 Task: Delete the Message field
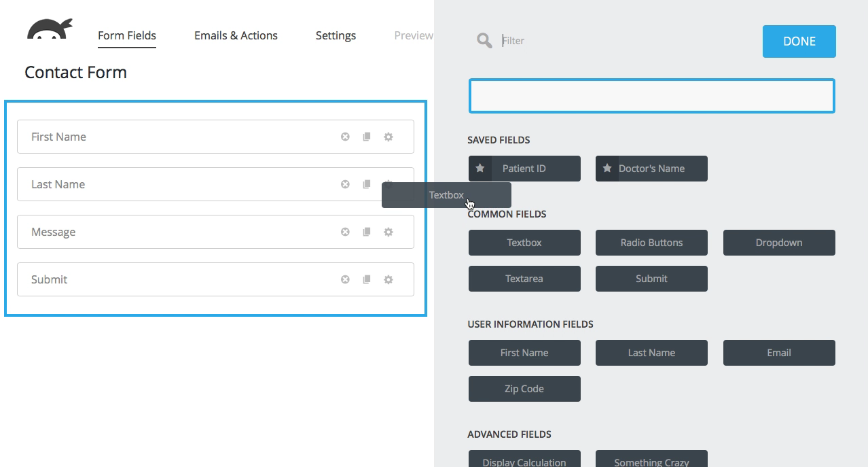[x=345, y=232]
